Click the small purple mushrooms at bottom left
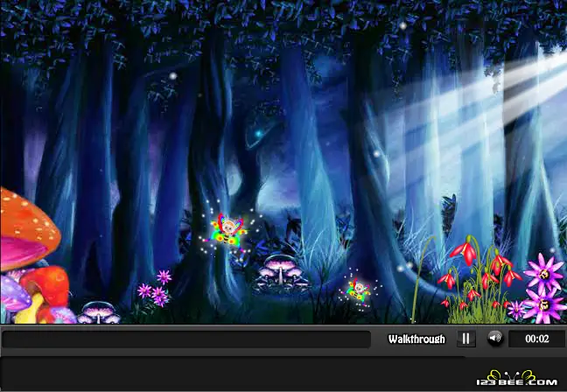Viewport: 567px width, 392px height. [98, 312]
